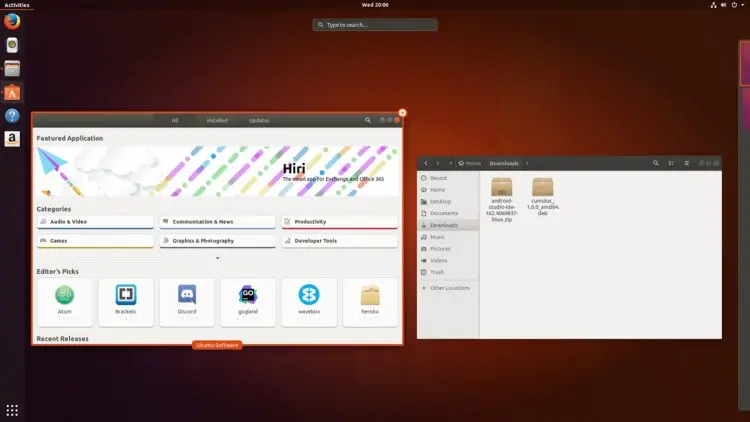Click the Type to search field

(375, 25)
